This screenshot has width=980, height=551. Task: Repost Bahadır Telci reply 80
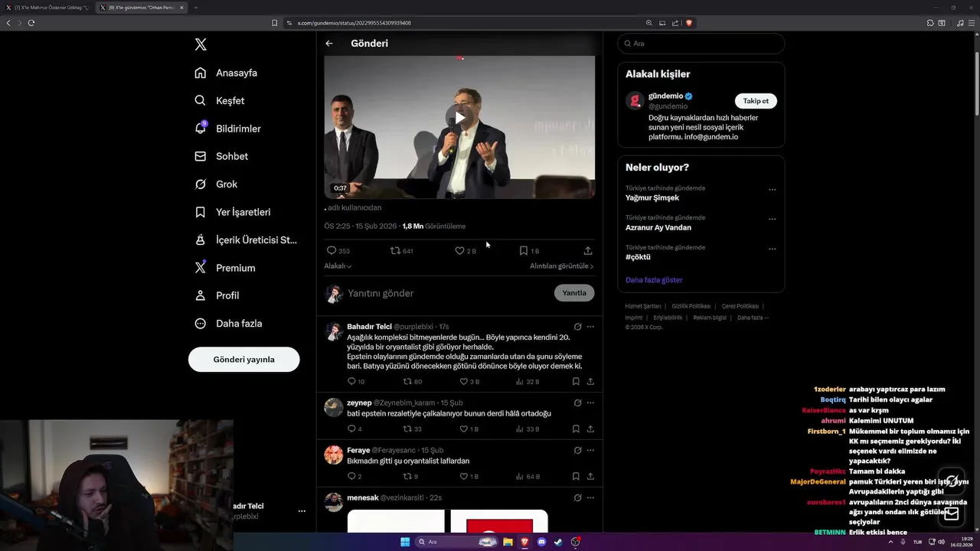tap(407, 381)
